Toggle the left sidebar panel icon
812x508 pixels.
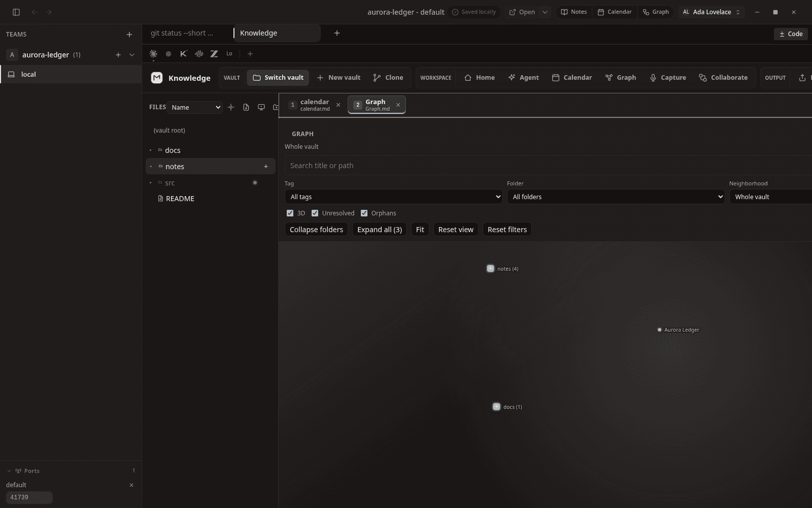(16, 12)
